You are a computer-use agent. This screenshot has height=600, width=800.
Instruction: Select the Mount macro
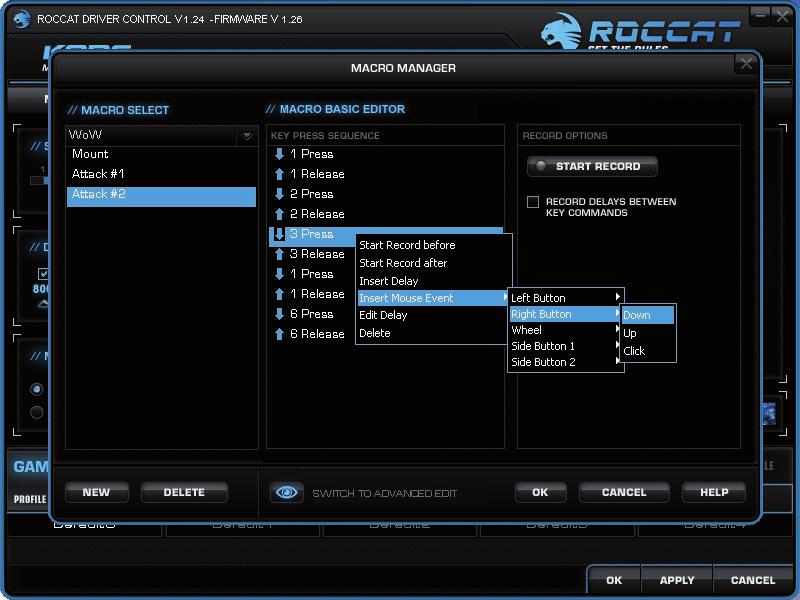[161, 154]
